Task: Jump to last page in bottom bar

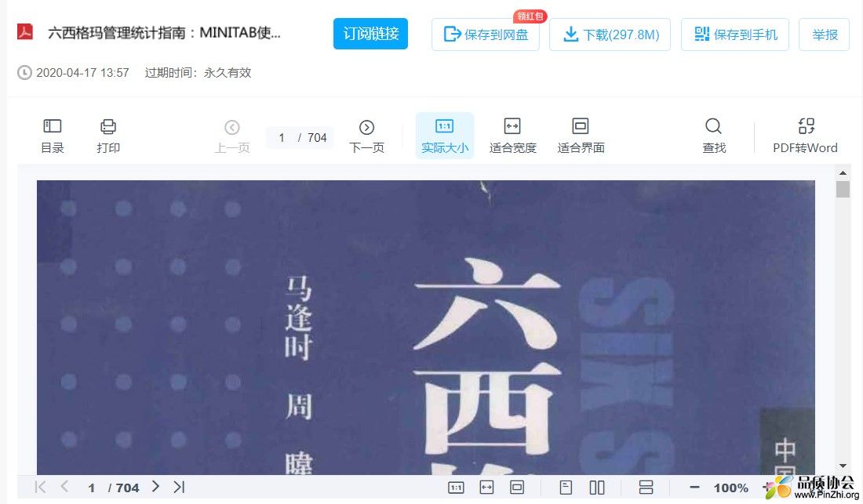Action: pyautogui.click(x=180, y=487)
